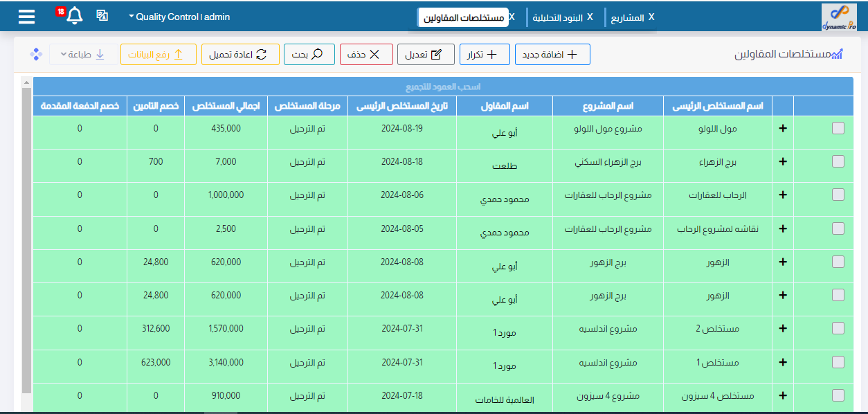868x414 pixels.
Task: Check the مول اللولو row checkbox
Action: (838, 128)
